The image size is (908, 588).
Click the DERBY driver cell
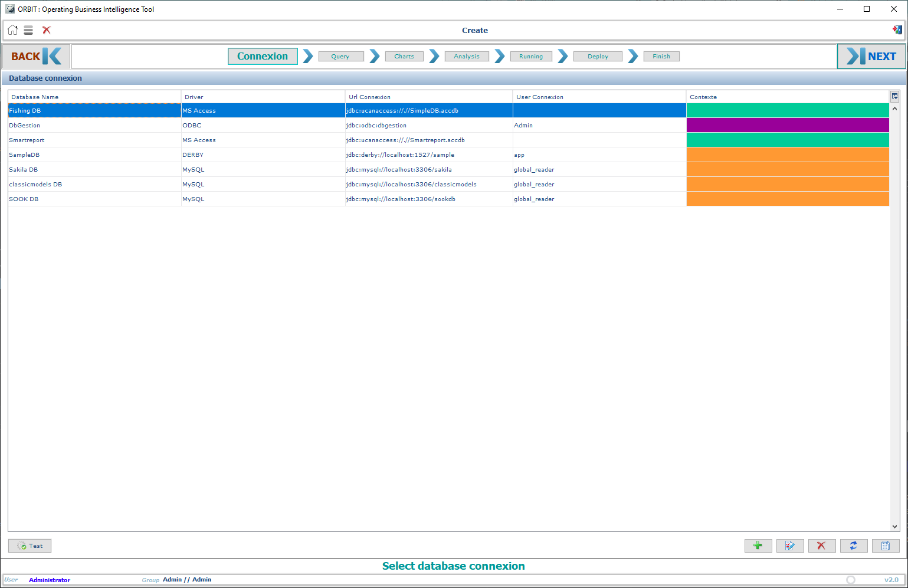(x=263, y=155)
